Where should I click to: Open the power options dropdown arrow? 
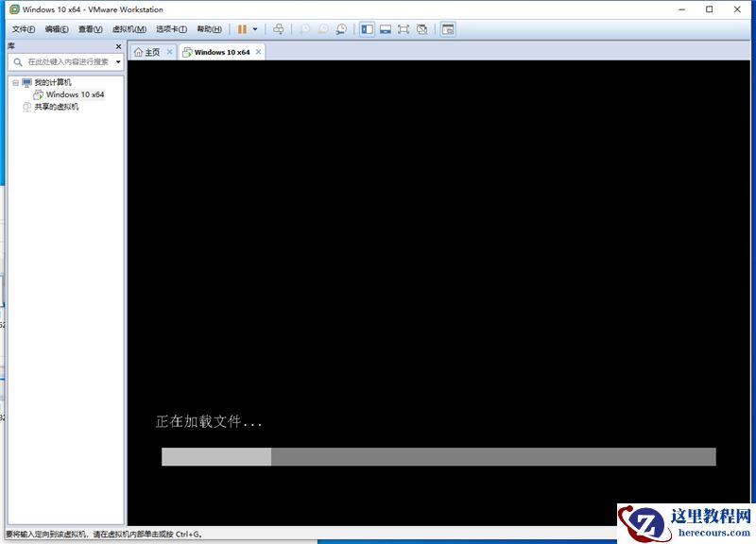click(253, 29)
